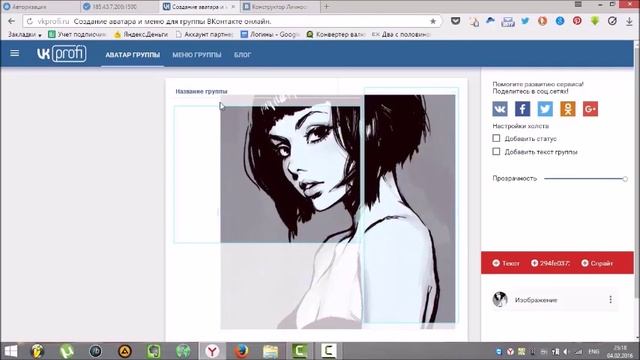The image size is (640, 360).
Task: Click the Прозрачность slider handle
Action: (625, 179)
